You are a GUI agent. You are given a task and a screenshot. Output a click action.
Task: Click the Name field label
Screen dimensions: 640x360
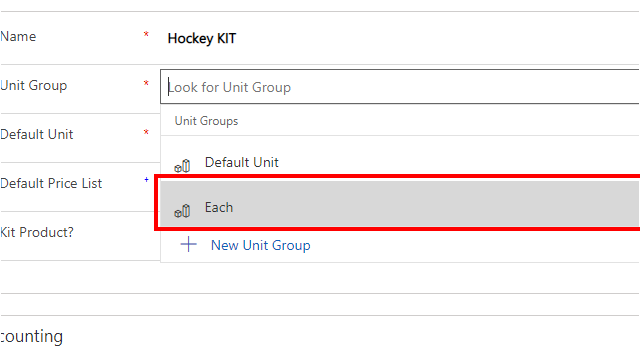(x=18, y=36)
